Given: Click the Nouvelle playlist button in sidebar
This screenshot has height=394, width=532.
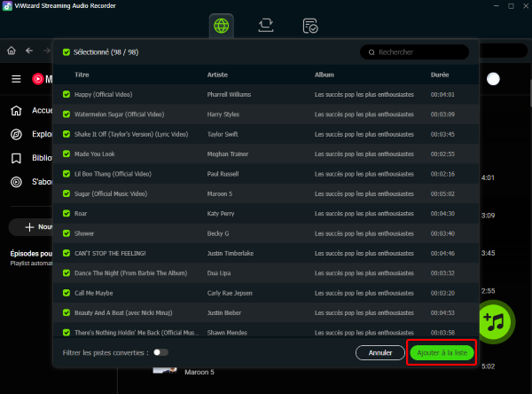Looking at the screenshot, I should [31, 227].
